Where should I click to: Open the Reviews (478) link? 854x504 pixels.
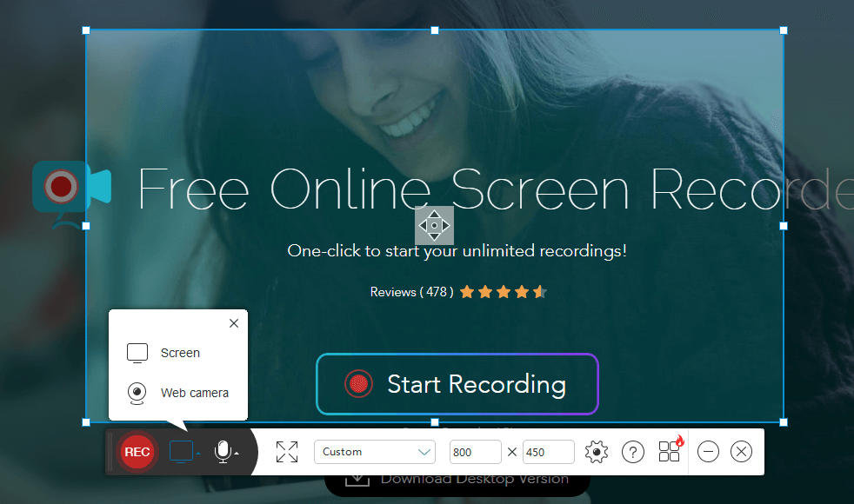point(410,292)
